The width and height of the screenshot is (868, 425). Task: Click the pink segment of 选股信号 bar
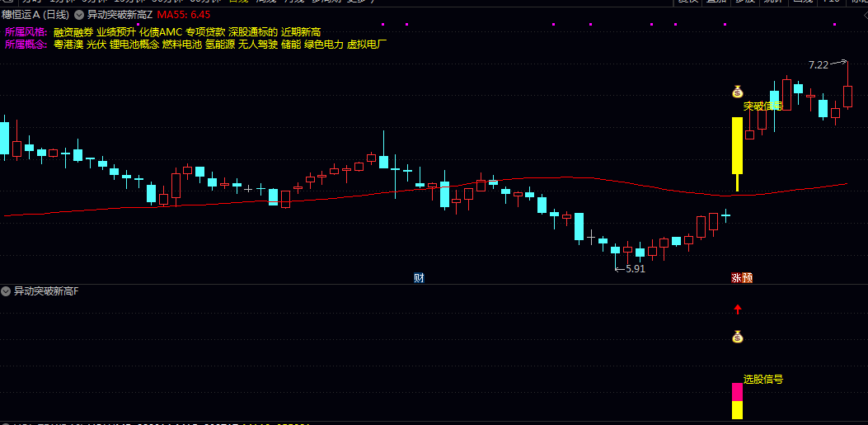[738, 392]
